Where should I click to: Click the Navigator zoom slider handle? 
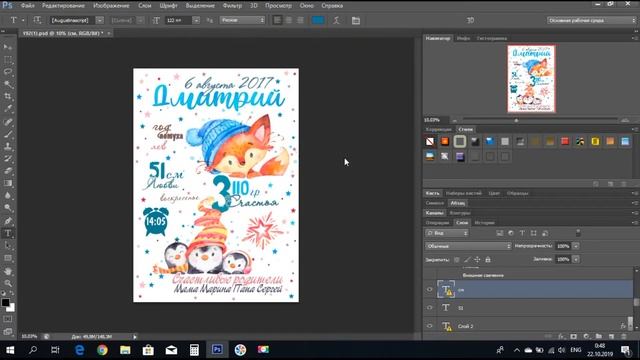[516, 120]
